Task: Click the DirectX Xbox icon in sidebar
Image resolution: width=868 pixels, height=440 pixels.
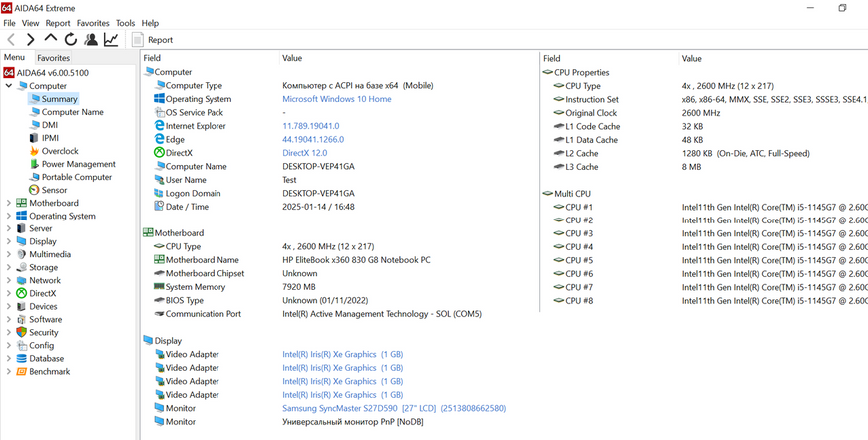Action: pyautogui.click(x=22, y=294)
